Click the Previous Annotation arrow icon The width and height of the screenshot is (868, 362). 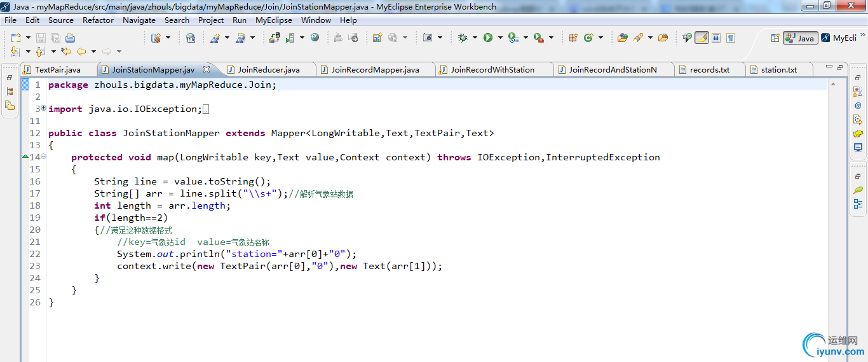[40, 52]
